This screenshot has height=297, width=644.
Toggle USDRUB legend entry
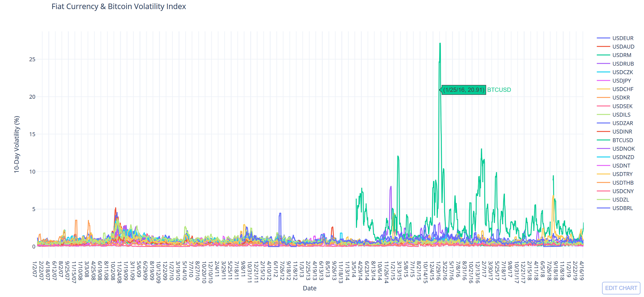[616, 64]
